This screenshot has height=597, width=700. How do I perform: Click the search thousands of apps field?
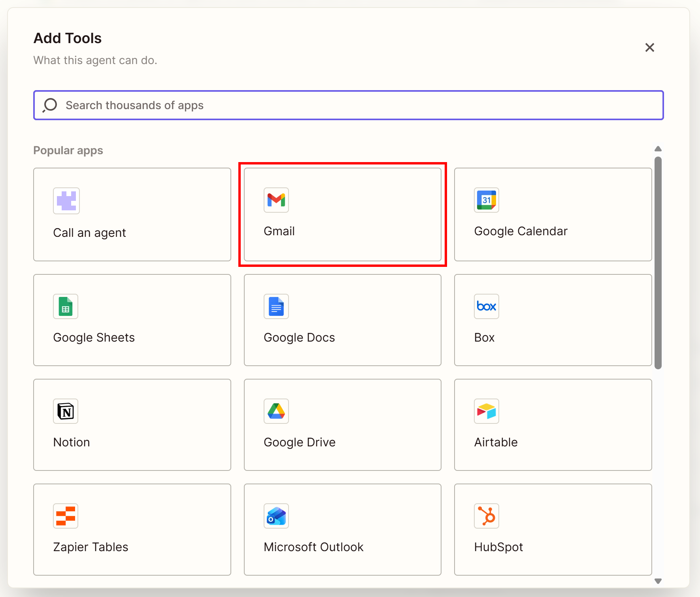(x=348, y=105)
